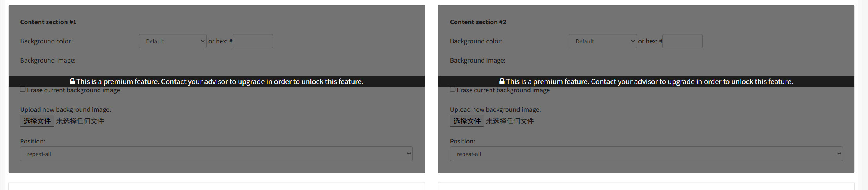The height and width of the screenshot is (190, 868).
Task: Tick Erase current background image checkbox in section #2
Action: pos(453,90)
